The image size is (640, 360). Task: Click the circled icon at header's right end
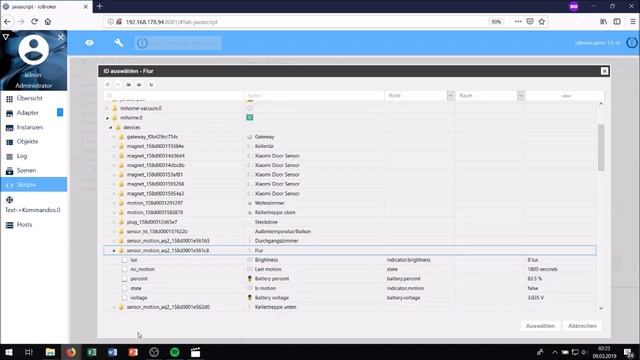coord(631,42)
